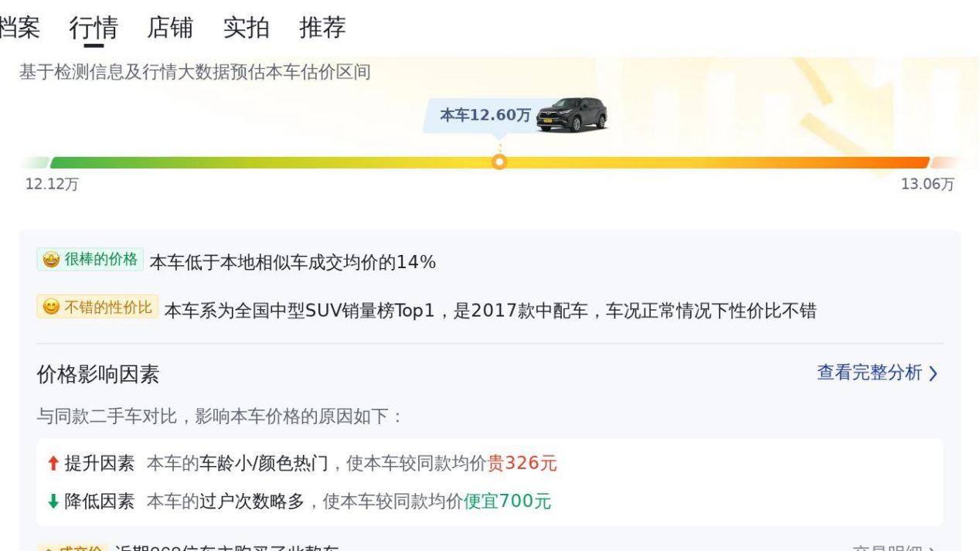
Task: Click the smiley emoji in the 不错的性价比 badge
Action: (52, 308)
